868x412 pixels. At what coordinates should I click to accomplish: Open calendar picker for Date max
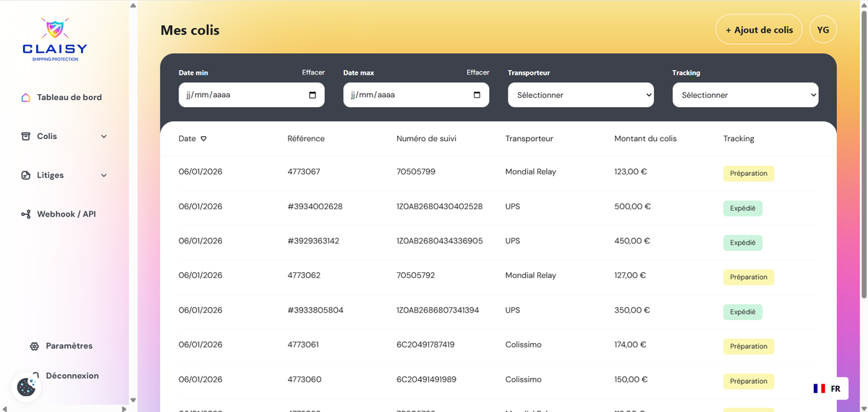(477, 95)
